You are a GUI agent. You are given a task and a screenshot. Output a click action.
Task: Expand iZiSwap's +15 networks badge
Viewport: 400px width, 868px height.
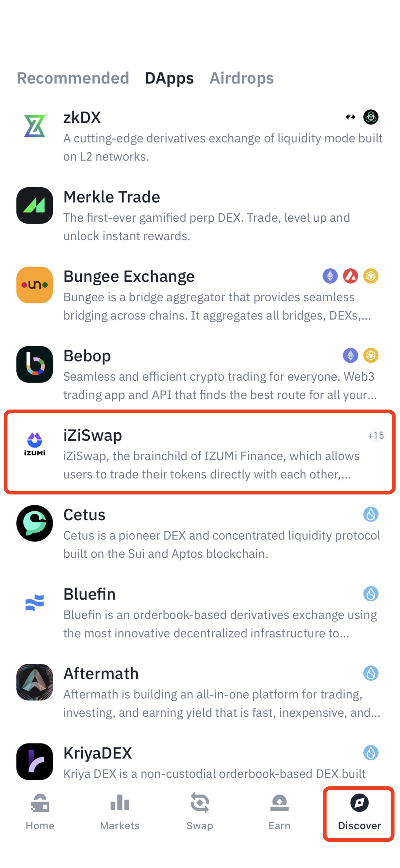point(376,435)
